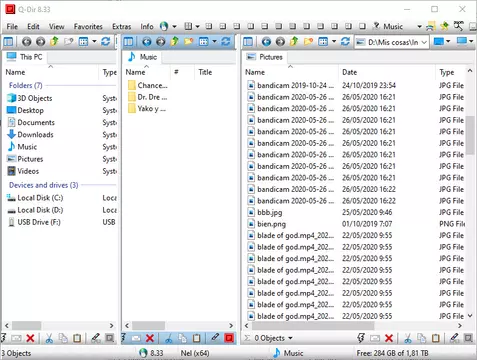Click the red delete X in left pane
Viewport: 477px width, 360px height.
tap(30, 338)
